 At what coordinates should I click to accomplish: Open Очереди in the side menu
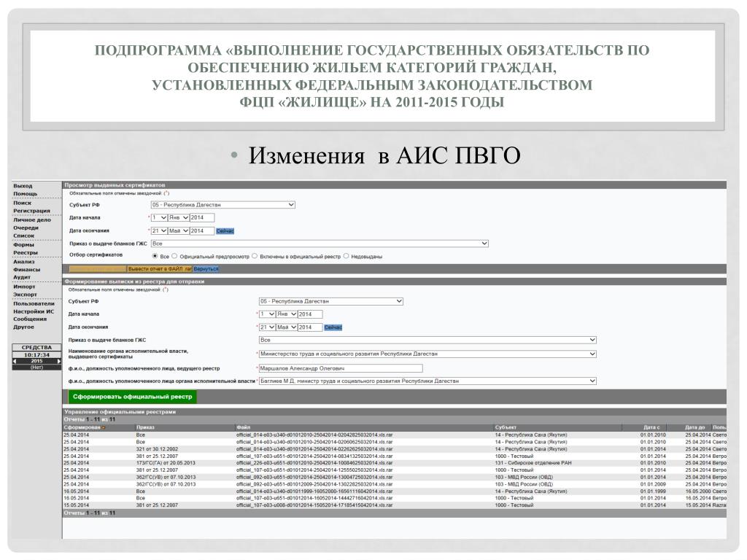pos(26,228)
